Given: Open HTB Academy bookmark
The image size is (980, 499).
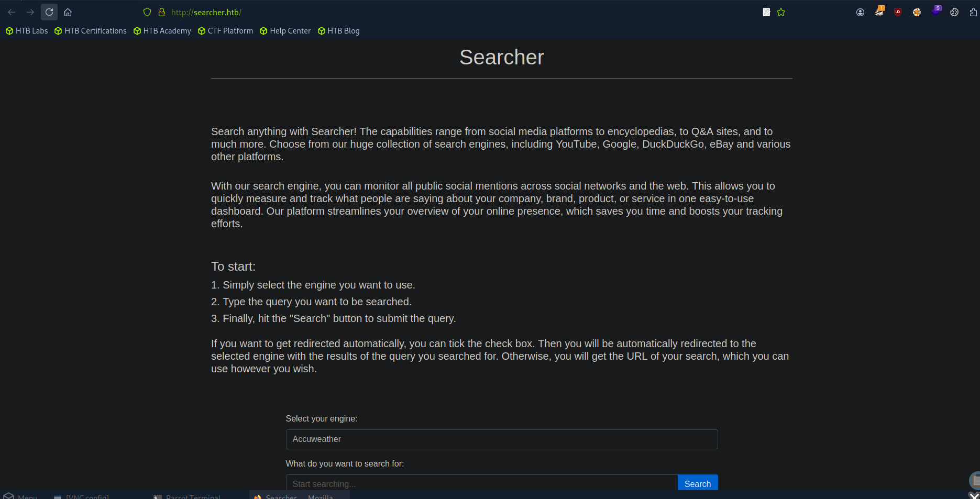Looking at the screenshot, I should (x=162, y=31).
